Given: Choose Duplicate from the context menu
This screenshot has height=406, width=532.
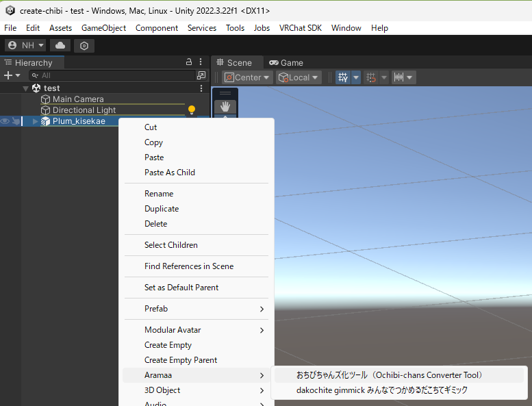Looking at the screenshot, I should pos(197,209).
